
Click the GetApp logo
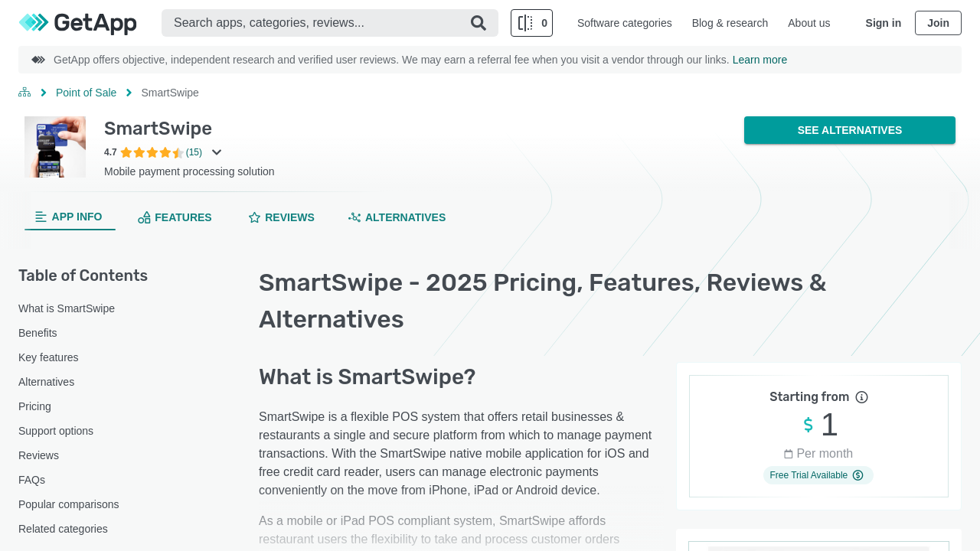pyautogui.click(x=77, y=23)
